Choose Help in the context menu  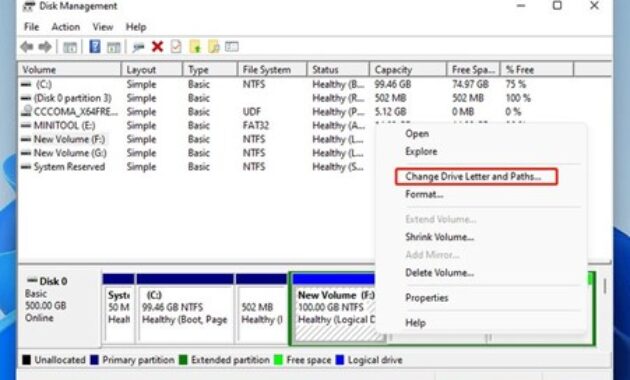(415, 323)
